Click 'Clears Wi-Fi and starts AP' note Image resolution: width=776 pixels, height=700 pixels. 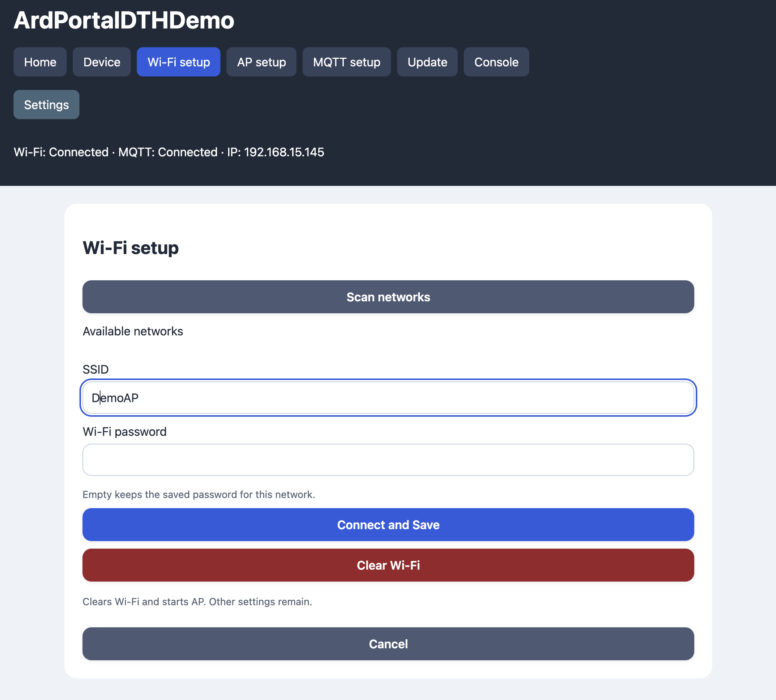(x=197, y=601)
